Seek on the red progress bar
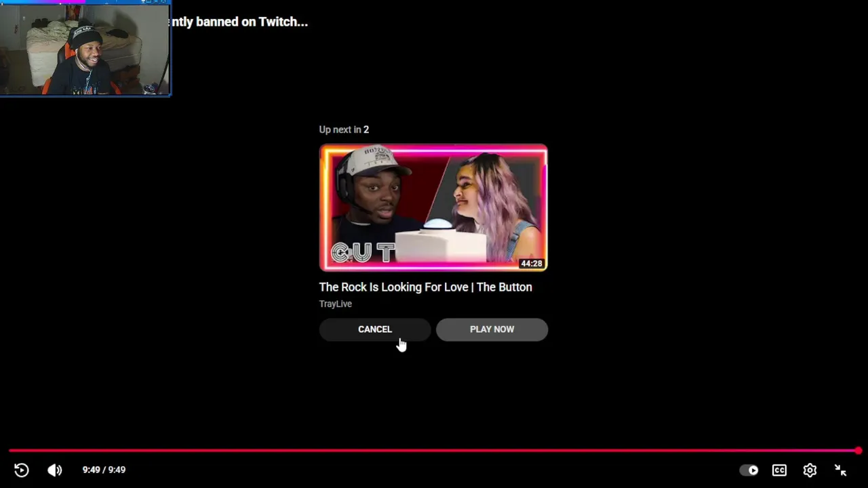Screen dimensions: 868x488 434,451
